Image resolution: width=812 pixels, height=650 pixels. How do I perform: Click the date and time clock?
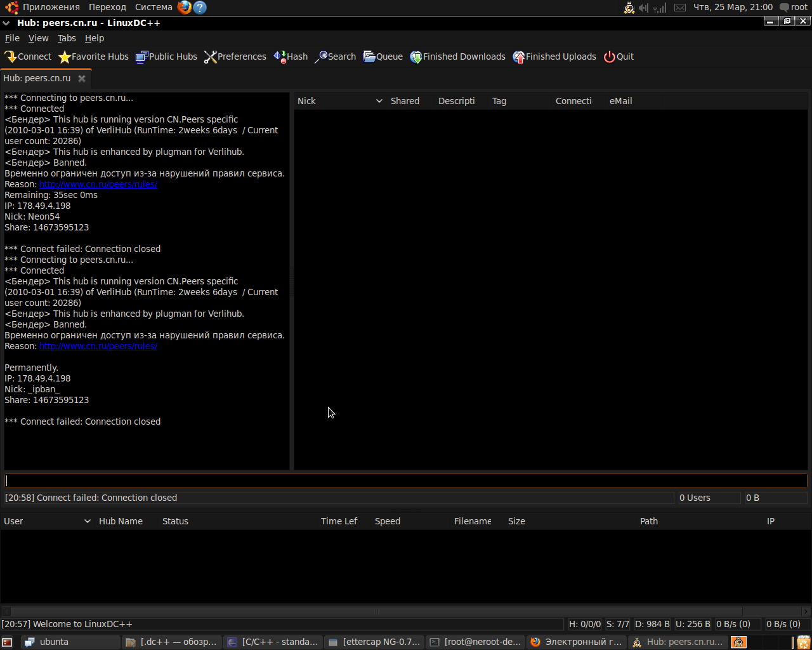[x=733, y=7]
